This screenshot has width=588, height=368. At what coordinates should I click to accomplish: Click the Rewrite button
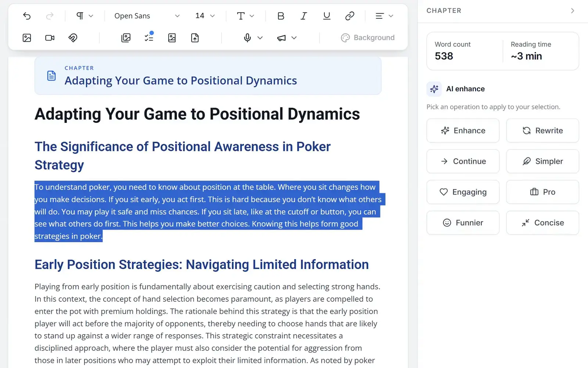(542, 131)
